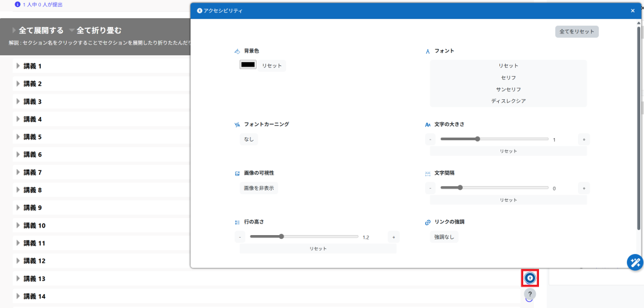
Task: Collapse all sections with 全て折り畳む
Action: pyautogui.click(x=99, y=30)
